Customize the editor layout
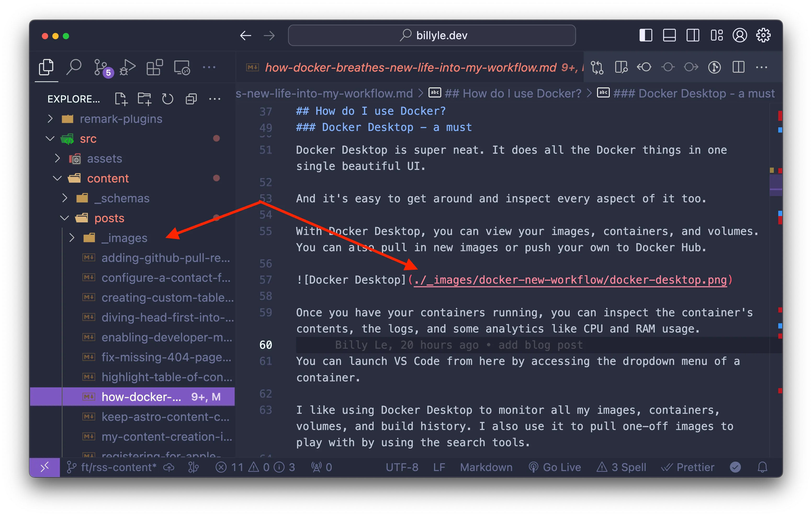 point(716,35)
